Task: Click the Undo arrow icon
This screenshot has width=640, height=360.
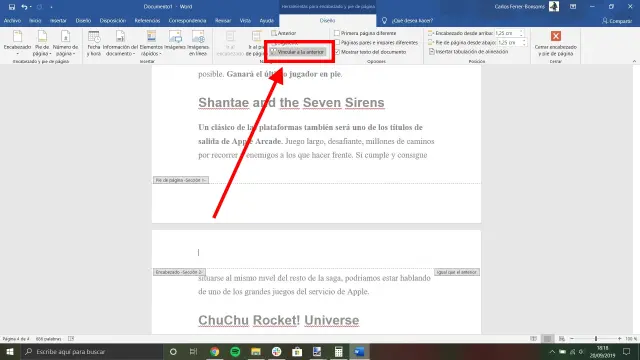Action: 24,7
